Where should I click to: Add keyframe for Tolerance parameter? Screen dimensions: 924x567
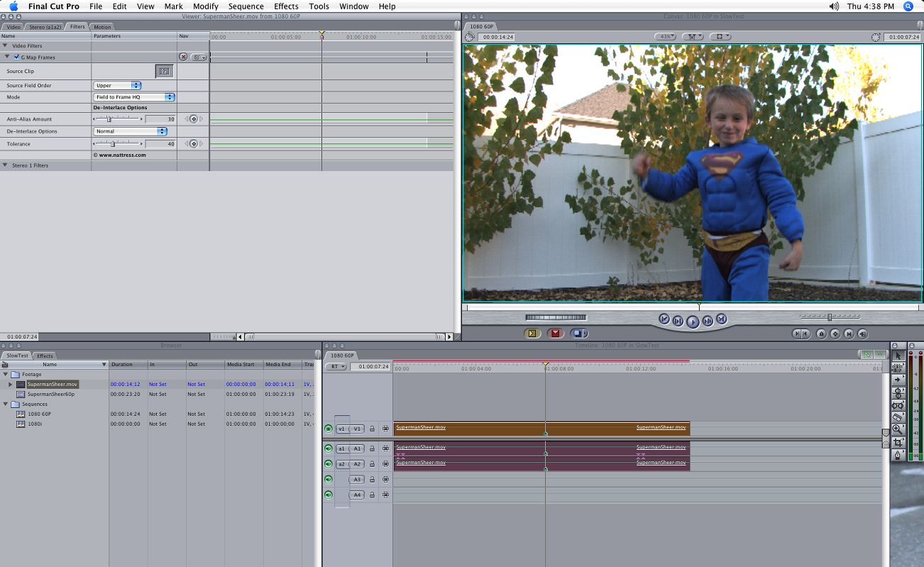click(x=193, y=144)
